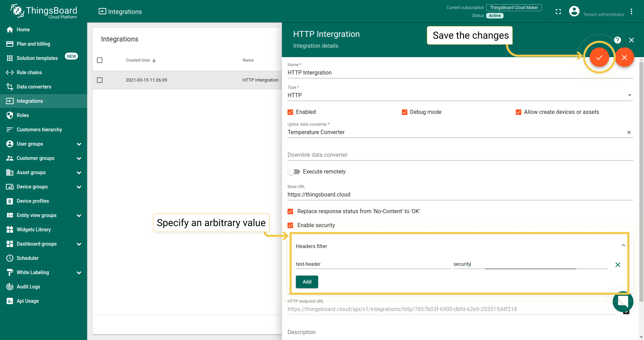Click the User groups person icon

[10, 144]
